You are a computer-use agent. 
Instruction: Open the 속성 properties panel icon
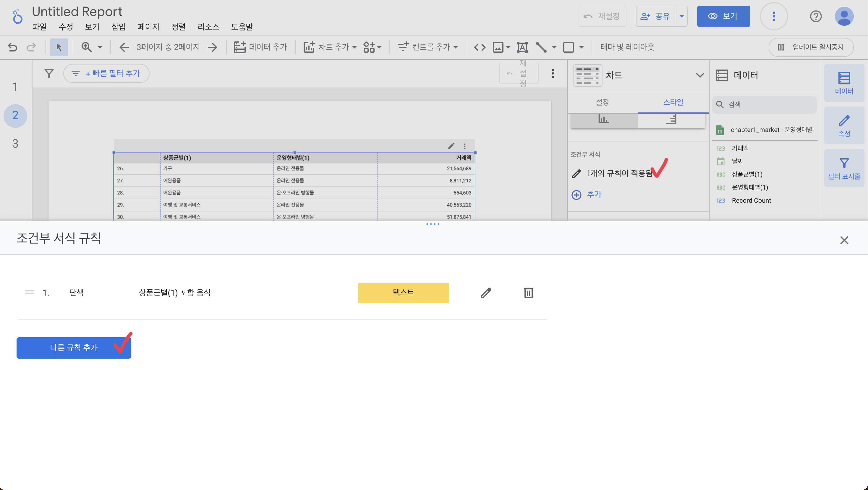[844, 125]
